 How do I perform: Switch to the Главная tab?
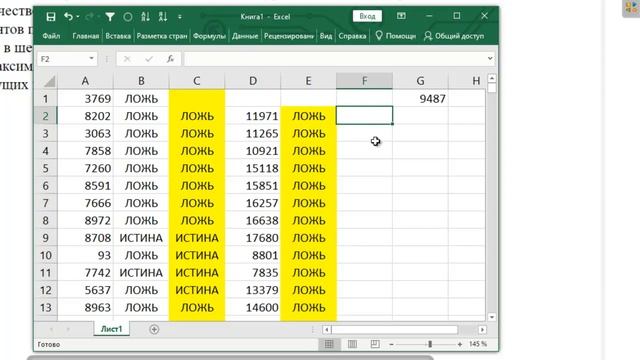[86, 36]
